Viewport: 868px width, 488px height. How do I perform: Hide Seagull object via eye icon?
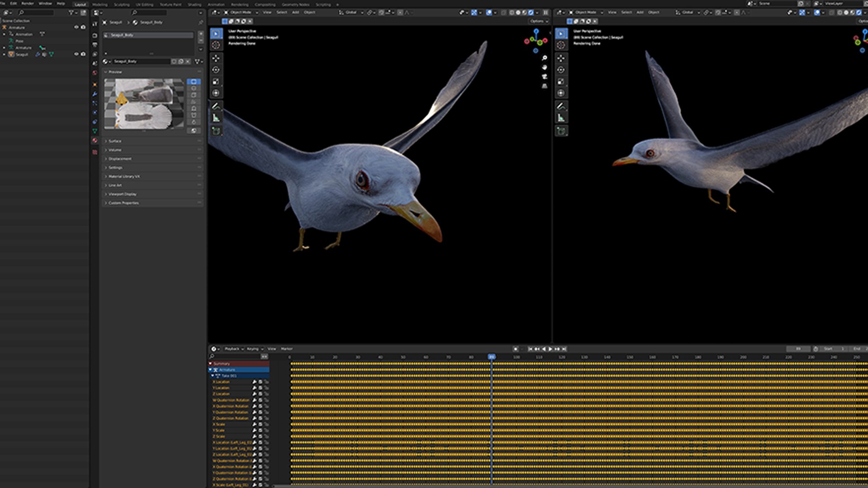(76, 54)
